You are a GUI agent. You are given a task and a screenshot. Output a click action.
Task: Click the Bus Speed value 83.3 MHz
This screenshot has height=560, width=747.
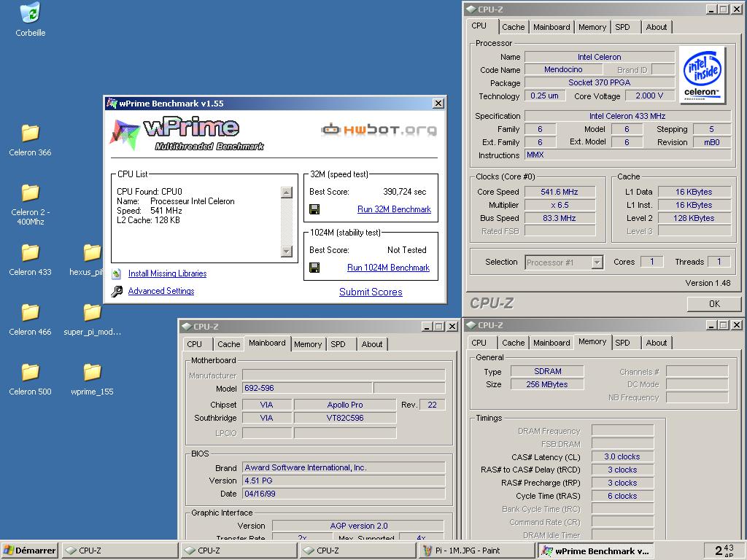point(560,218)
